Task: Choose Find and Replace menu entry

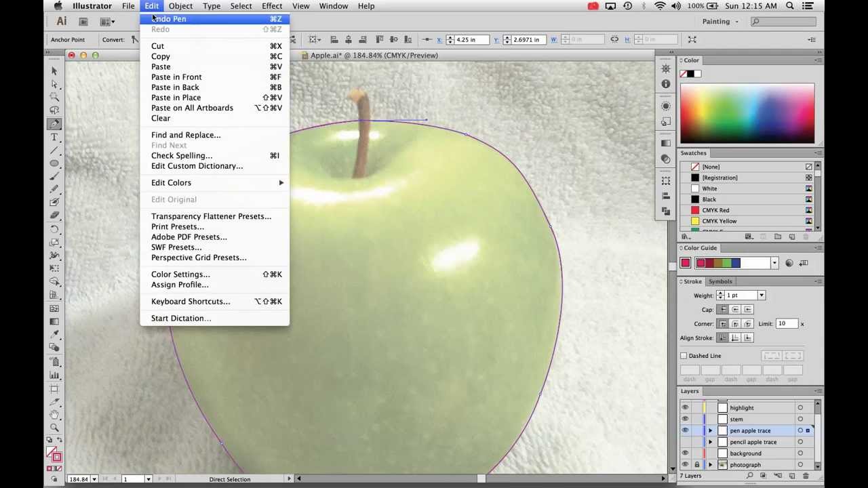Action: click(x=214, y=135)
